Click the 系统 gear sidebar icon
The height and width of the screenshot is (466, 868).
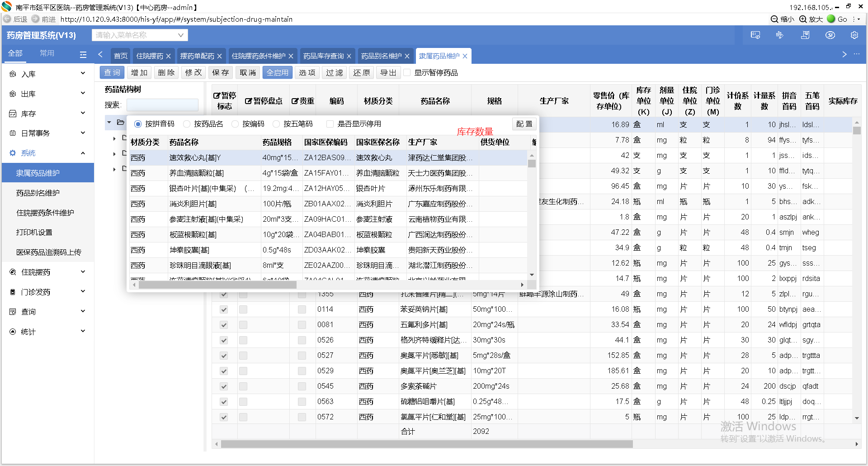[13, 153]
